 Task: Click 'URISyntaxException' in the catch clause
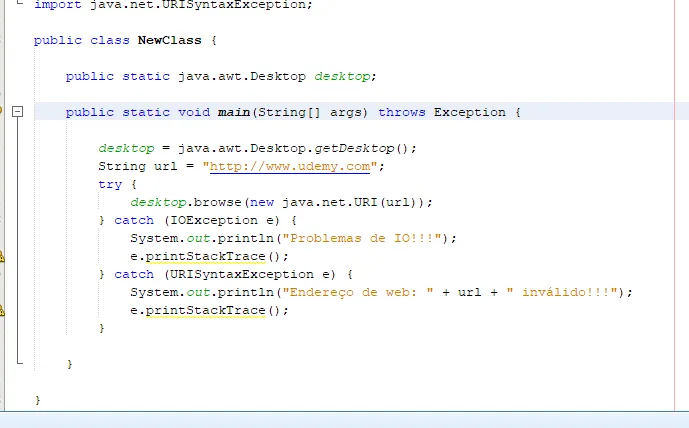(x=242, y=275)
